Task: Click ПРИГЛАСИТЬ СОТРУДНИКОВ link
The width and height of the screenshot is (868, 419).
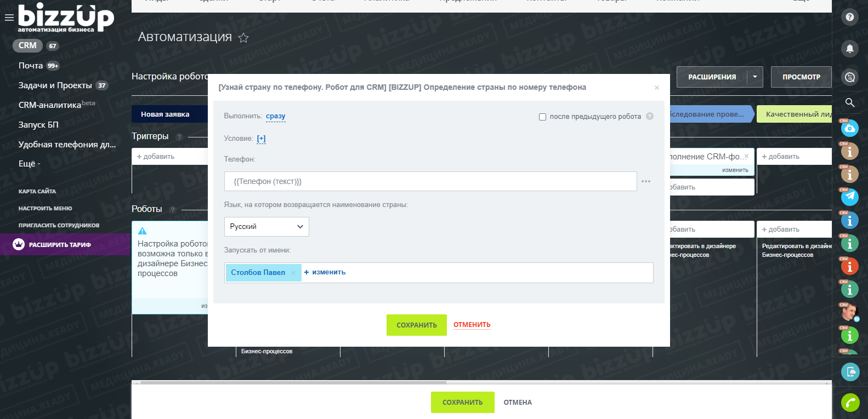Action: point(59,225)
